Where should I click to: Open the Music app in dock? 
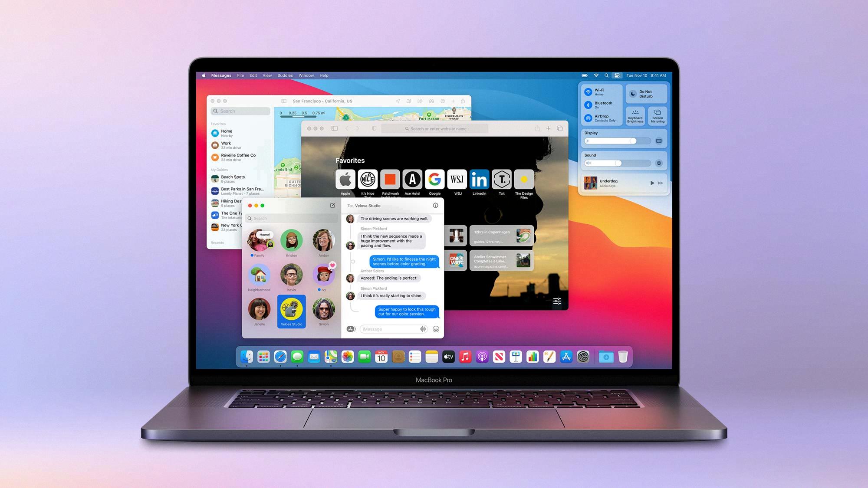tap(464, 357)
